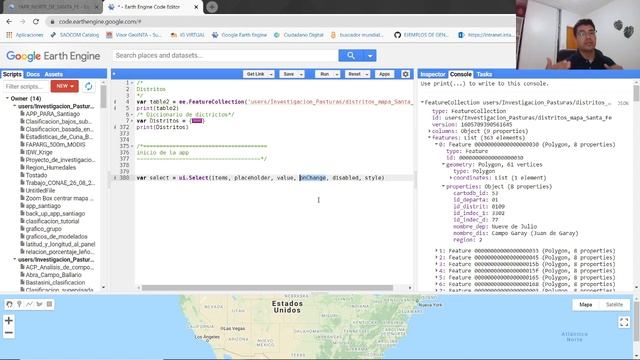Open the dropdown next to the search button
640x360 pixels.
[370, 56]
